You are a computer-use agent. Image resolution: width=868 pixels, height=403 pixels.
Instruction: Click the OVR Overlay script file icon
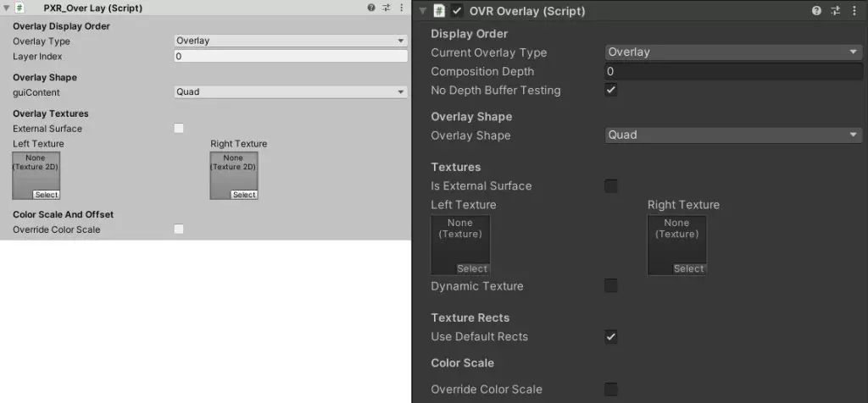point(440,10)
